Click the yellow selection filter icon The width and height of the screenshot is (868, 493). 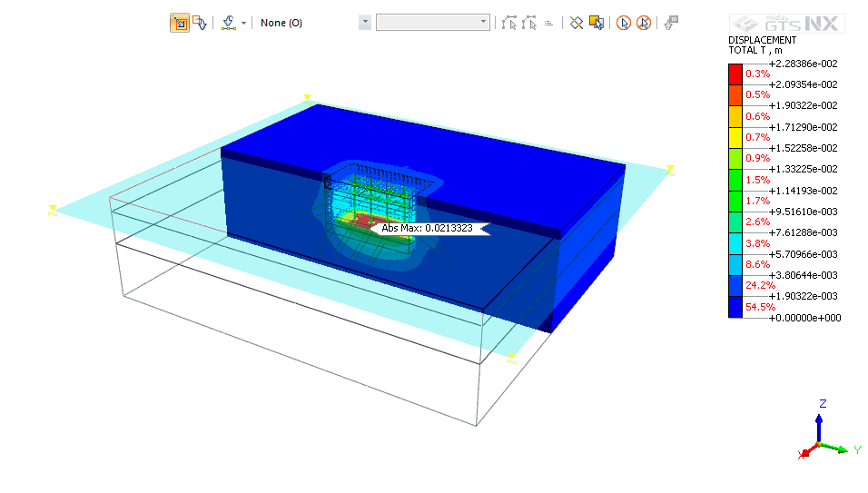pos(597,23)
